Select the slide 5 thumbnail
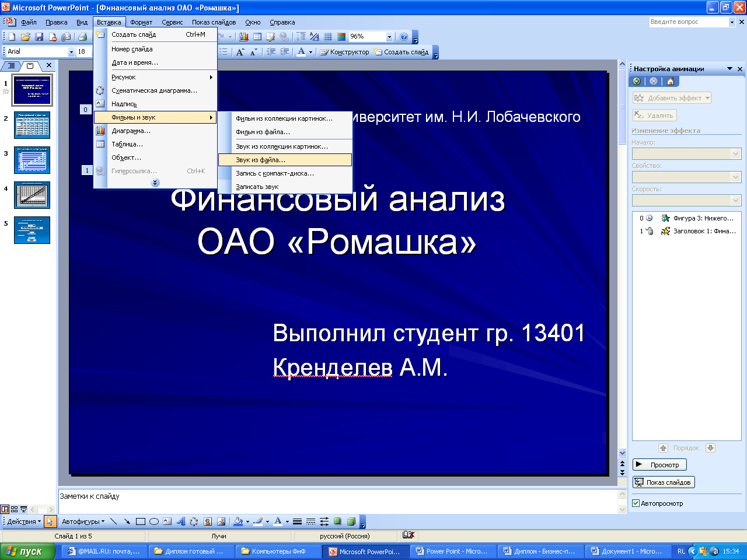This screenshot has height=560, width=747. click(32, 230)
